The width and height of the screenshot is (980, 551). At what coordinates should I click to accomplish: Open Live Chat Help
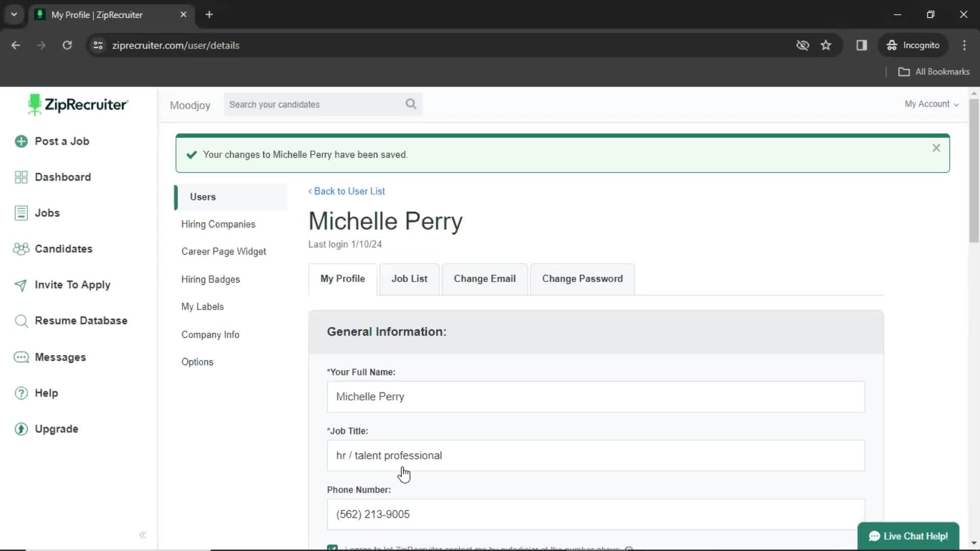[908, 536]
